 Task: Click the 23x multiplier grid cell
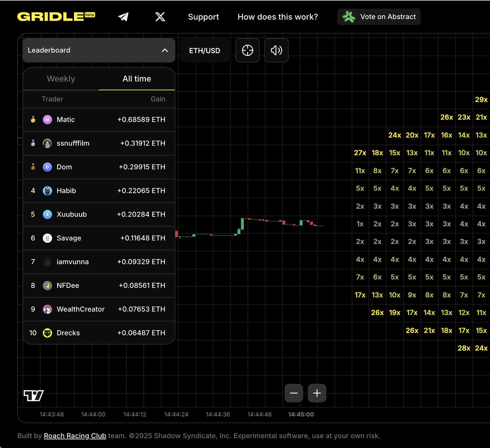(464, 117)
